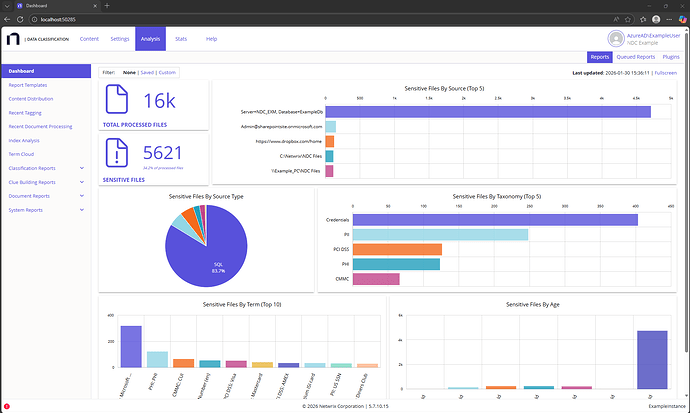The image size is (690, 413).
Task: Select the Saved filter option
Action: (x=147, y=72)
